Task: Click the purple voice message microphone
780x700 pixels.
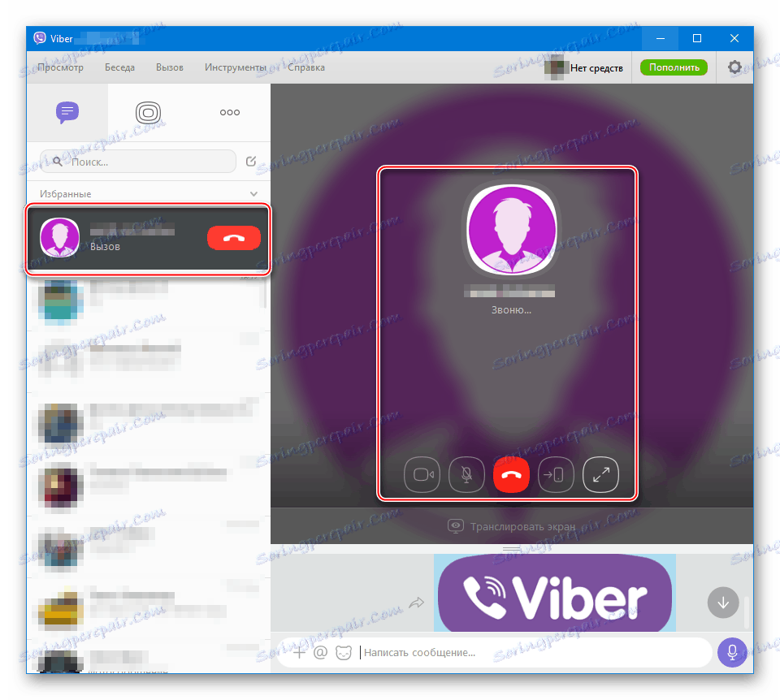Action: (x=732, y=652)
